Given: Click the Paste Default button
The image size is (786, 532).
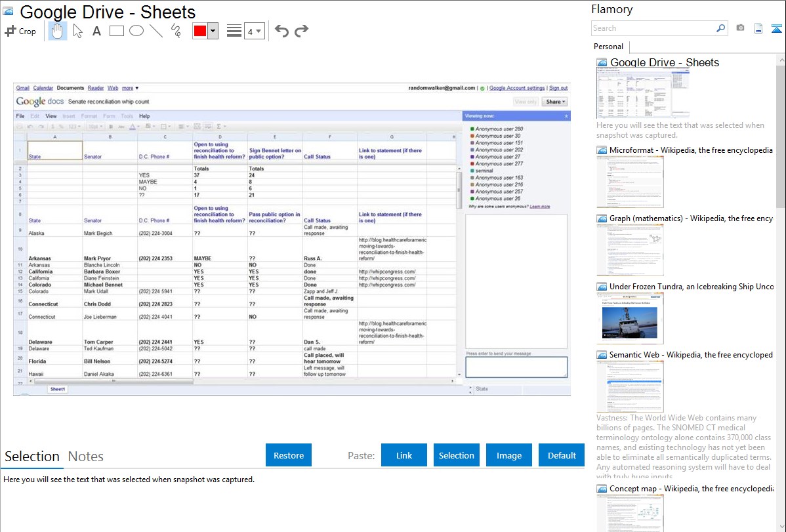Looking at the screenshot, I should click(562, 455).
